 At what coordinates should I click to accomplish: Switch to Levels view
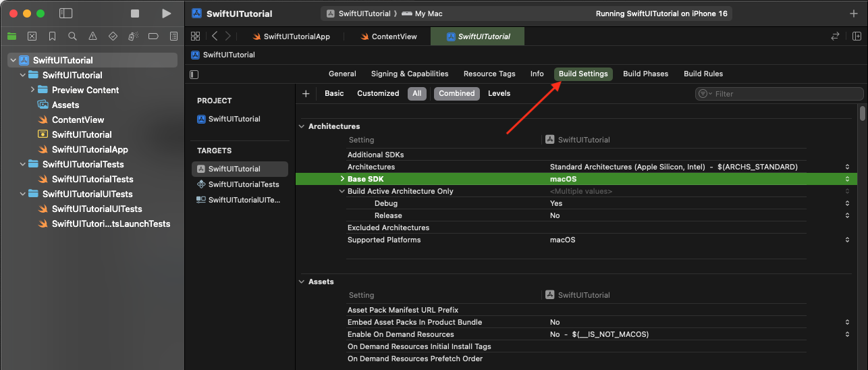499,93
